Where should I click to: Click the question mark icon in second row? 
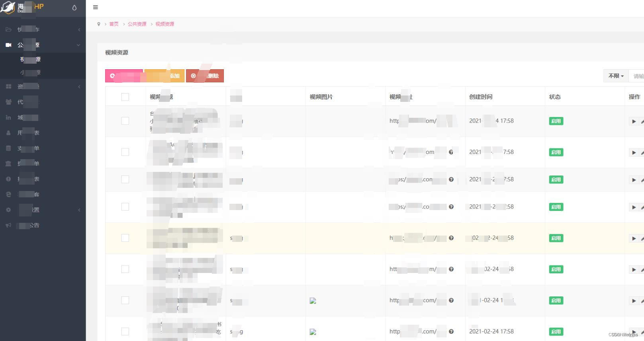click(451, 152)
